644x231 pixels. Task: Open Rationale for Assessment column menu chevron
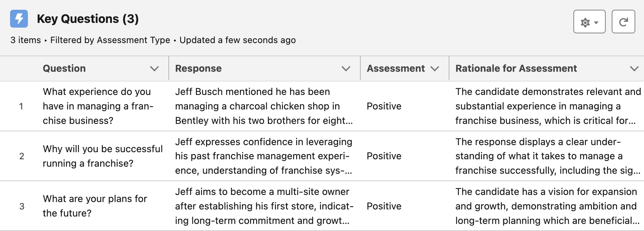point(634,68)
